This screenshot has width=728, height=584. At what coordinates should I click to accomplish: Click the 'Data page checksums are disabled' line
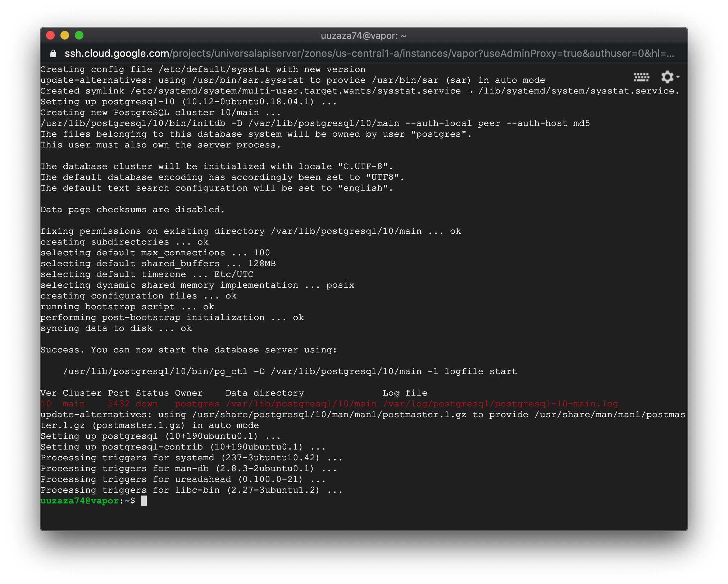coord(132,210)
